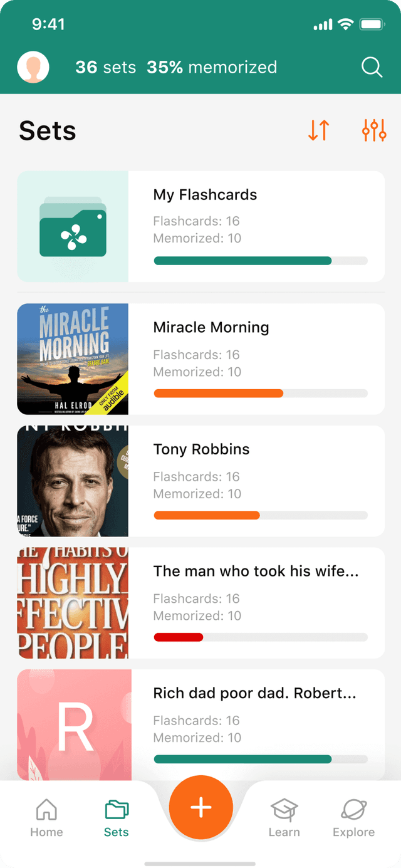Open the filter sliders icon
This screenshot has height=868, width=401.
(x=374, y=130)
